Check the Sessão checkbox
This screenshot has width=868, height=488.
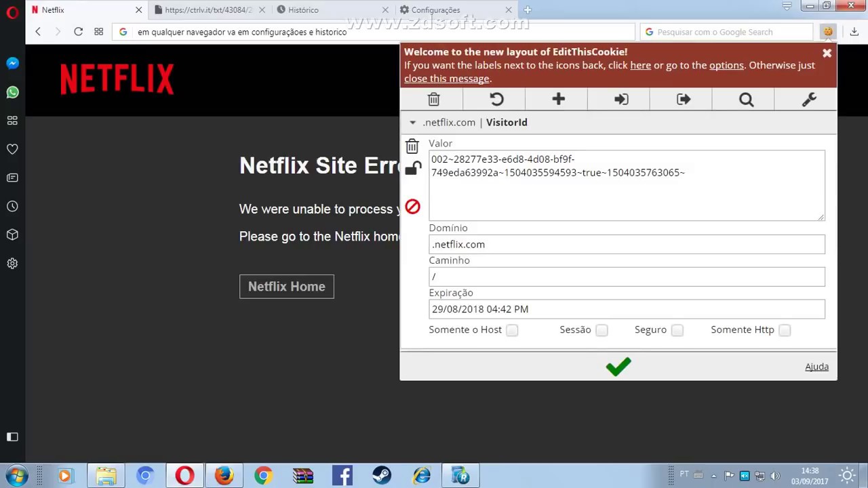point(601,330)
